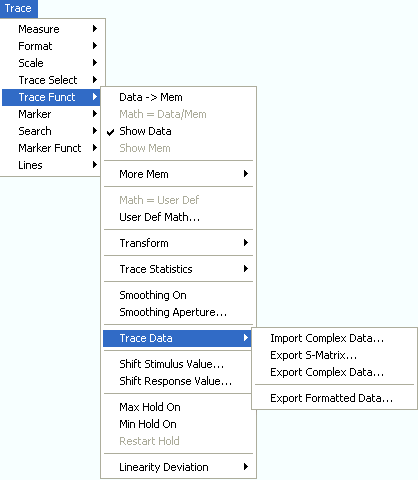Select the Scale menu entry
This screenshot has width=418, height=480.
[52, 63]
